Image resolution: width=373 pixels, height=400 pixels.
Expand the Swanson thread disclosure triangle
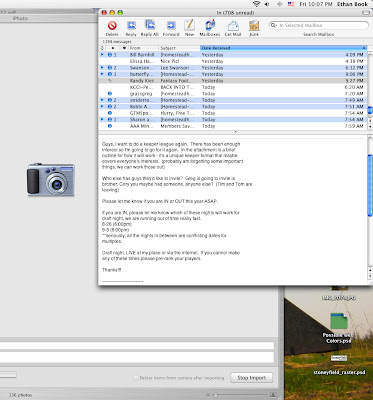(x=102, y=68)
